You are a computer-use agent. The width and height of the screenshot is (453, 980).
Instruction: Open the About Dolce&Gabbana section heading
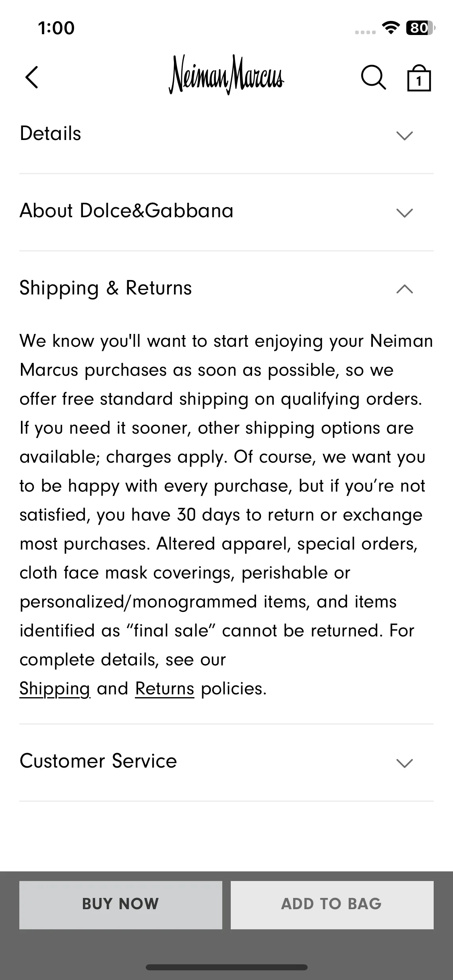[x=126, y=211]
